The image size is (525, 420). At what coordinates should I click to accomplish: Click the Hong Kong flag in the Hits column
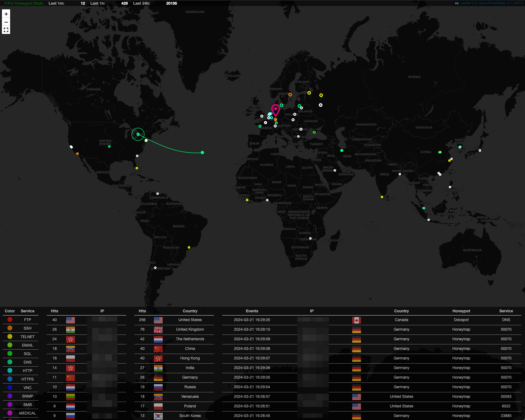[x=70, y=339]
